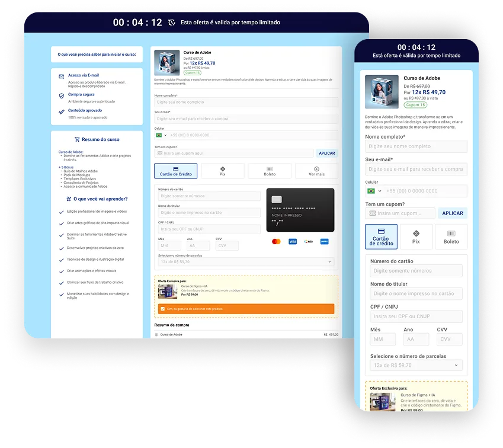
Task: Choose Ver mais payment options
Action: point(316,171)
